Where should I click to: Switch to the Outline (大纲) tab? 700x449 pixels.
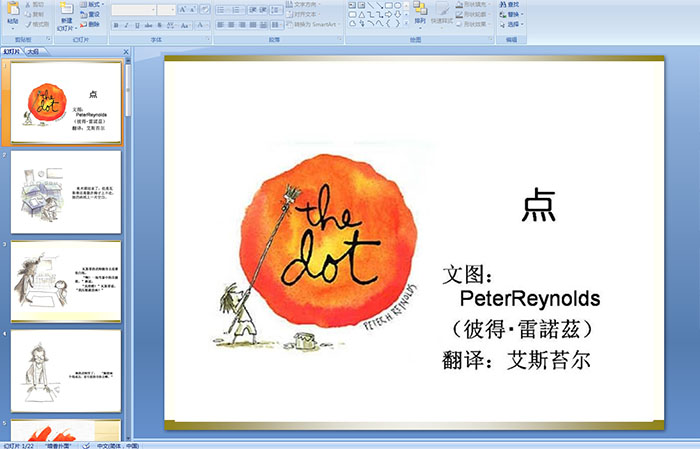pyautogui.click(x=33, y=52)
